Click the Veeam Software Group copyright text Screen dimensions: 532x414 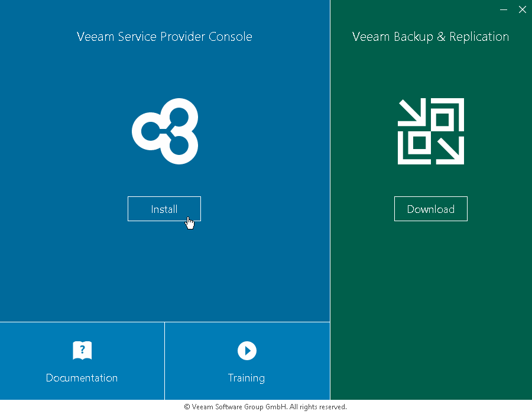(x=265, y=407)
